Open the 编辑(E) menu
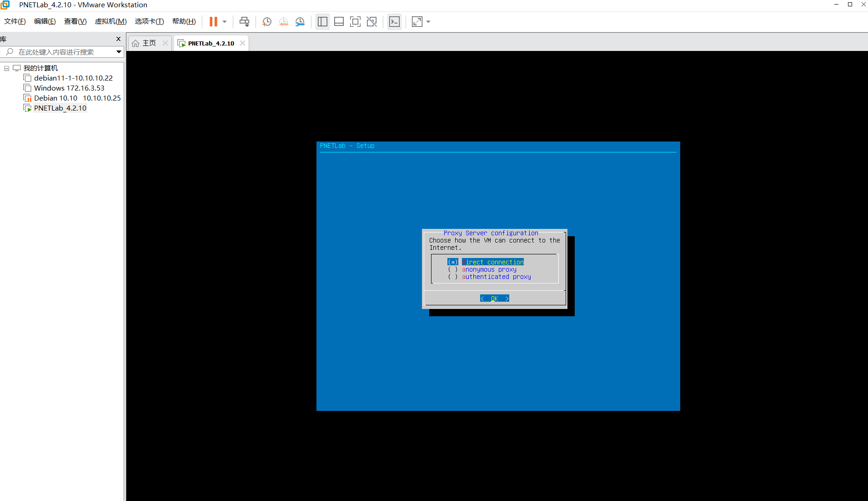Viewport: 868px width, 501px height. pos(45,21)
